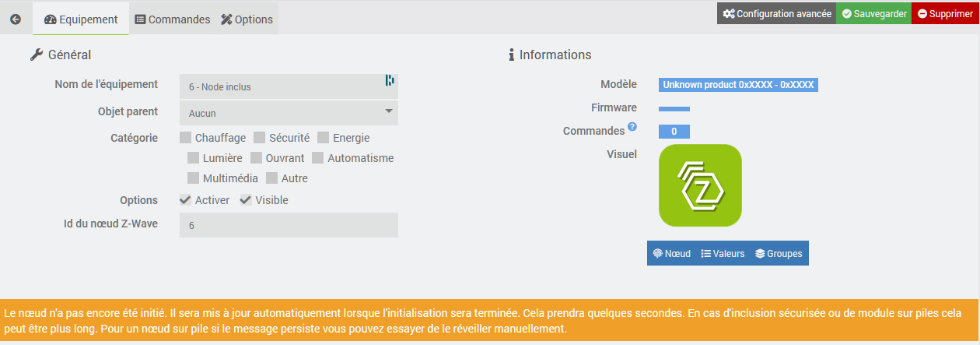Open Configuration avancée settings
The image size is (980, 345).
(776, 14)
